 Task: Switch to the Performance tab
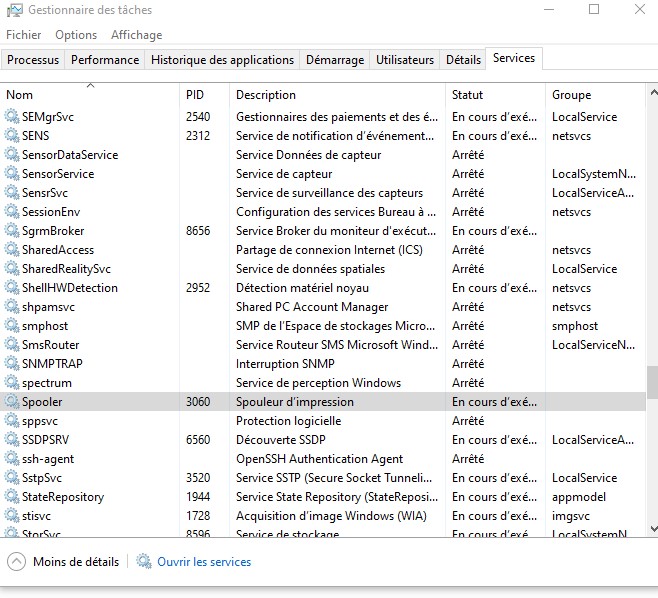[105, 60]
